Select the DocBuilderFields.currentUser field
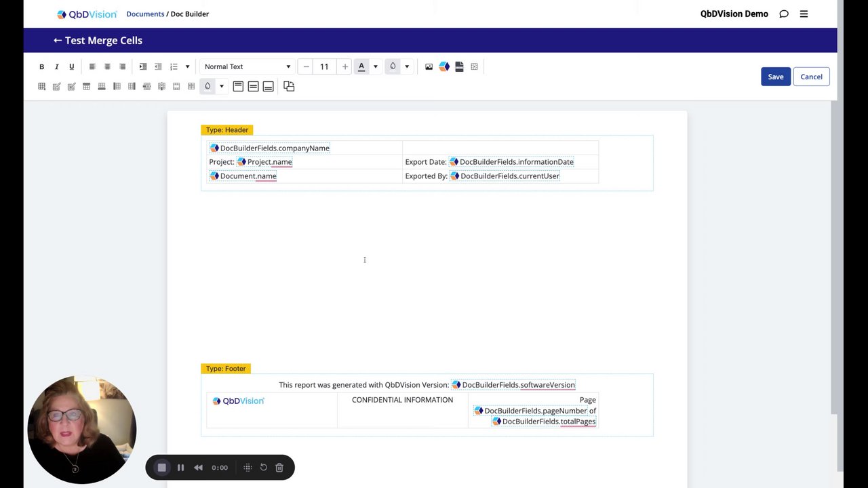 [x=505, y=176]
